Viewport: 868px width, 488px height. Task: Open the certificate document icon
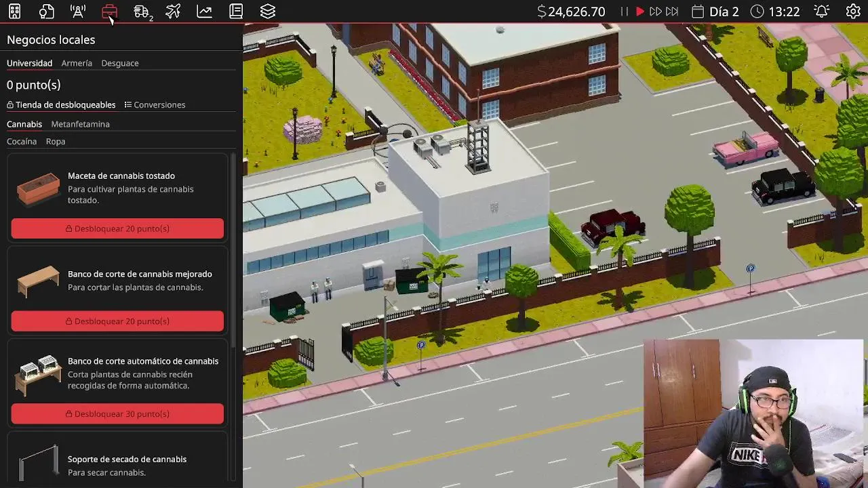point(46,12)
